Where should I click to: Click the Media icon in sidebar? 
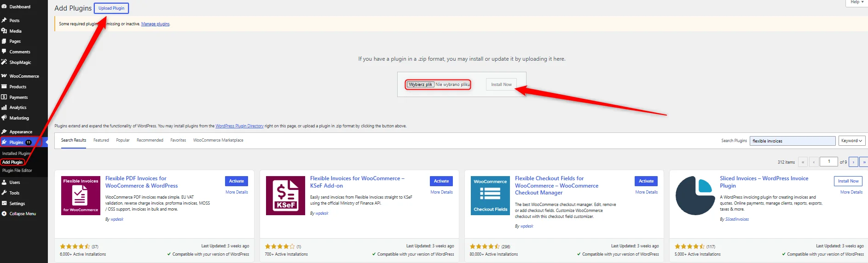coord(4,31)
